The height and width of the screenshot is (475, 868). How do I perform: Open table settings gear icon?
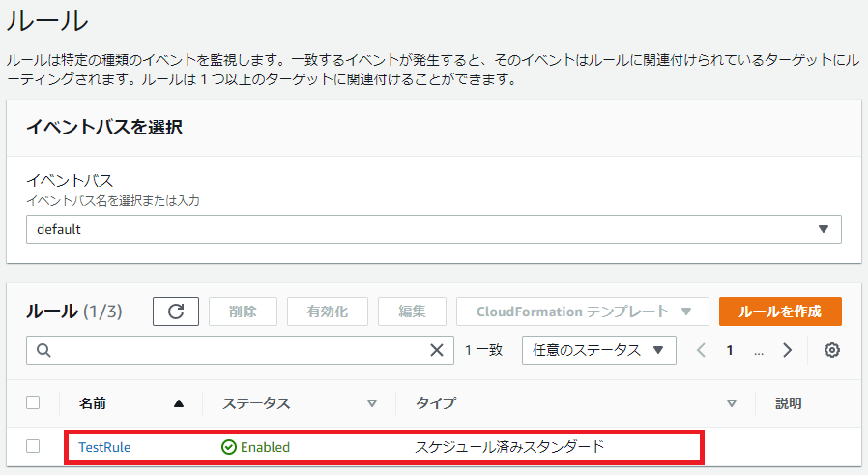[x=831, y=350]
